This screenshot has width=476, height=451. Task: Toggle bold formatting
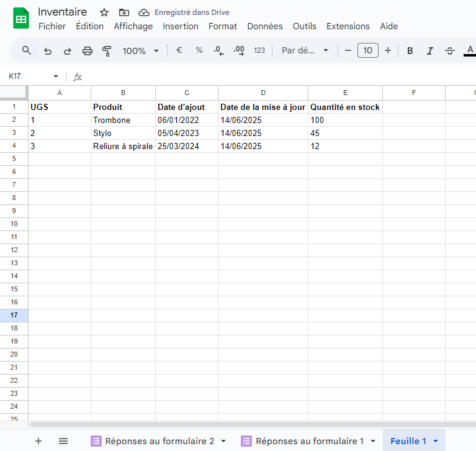pyautogui.click(x=410, y=51)
